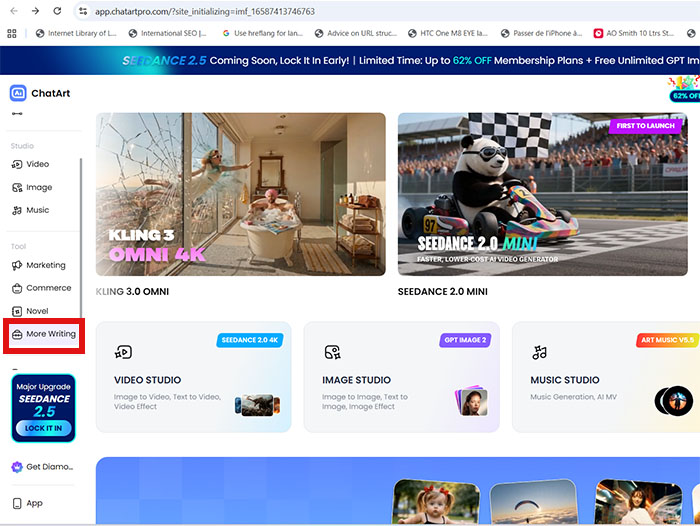Click the sidebar vertical scrollbar
Image resolution: width=700 pixels, height=526 pixels.
coord(81,238)
